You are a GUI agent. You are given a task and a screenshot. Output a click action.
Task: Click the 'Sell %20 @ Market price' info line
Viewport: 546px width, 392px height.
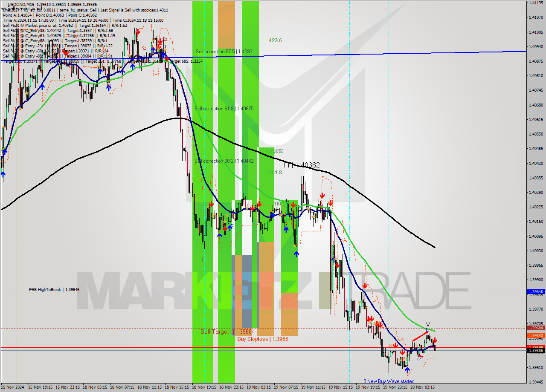pyautogui.click(x=65, y=25)
